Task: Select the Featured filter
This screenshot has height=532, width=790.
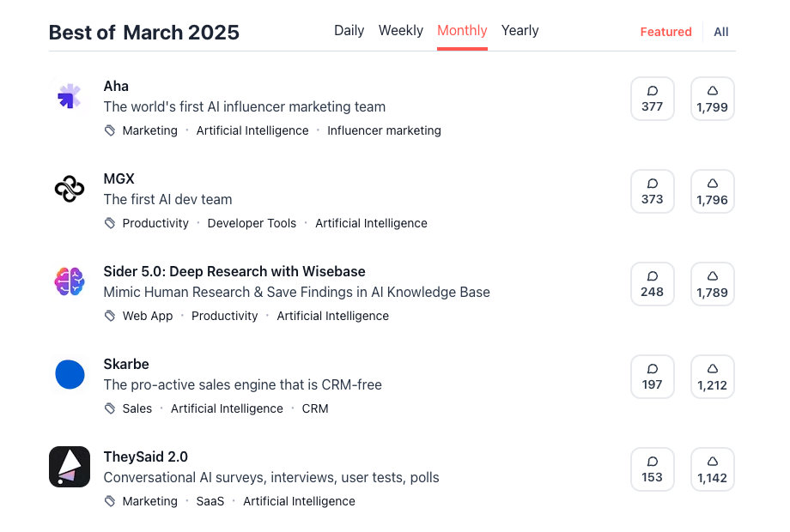Action: point(665,32)
